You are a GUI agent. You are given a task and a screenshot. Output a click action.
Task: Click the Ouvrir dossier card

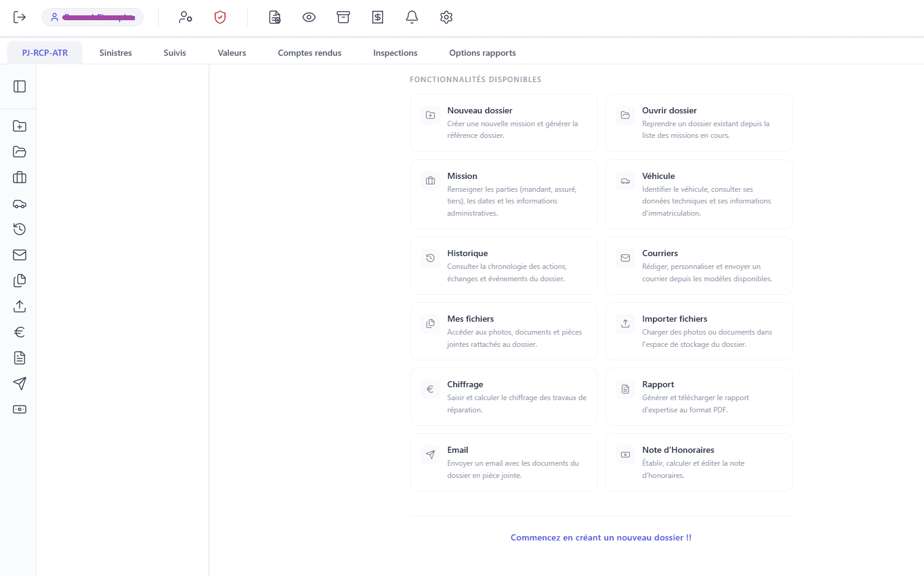(x=699, y=123)
